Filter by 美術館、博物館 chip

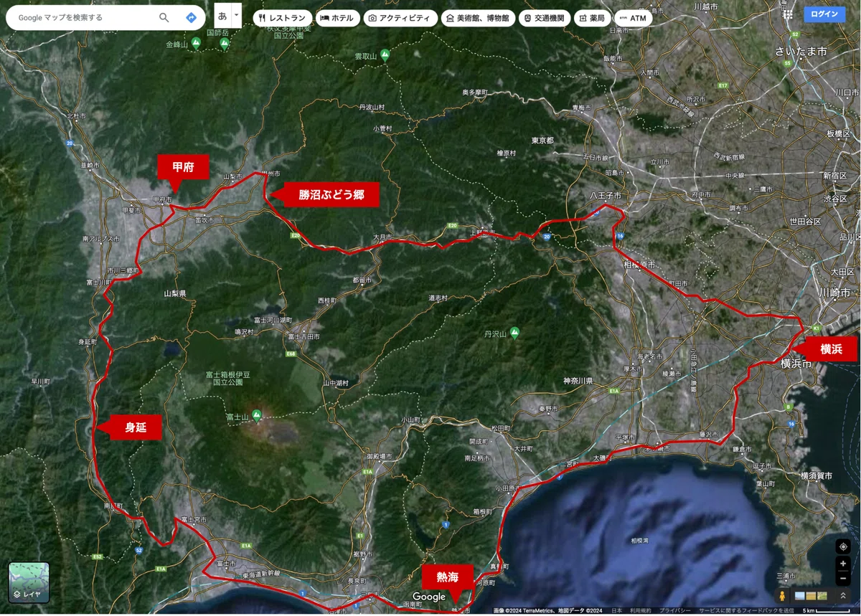(x=477, y=18)
